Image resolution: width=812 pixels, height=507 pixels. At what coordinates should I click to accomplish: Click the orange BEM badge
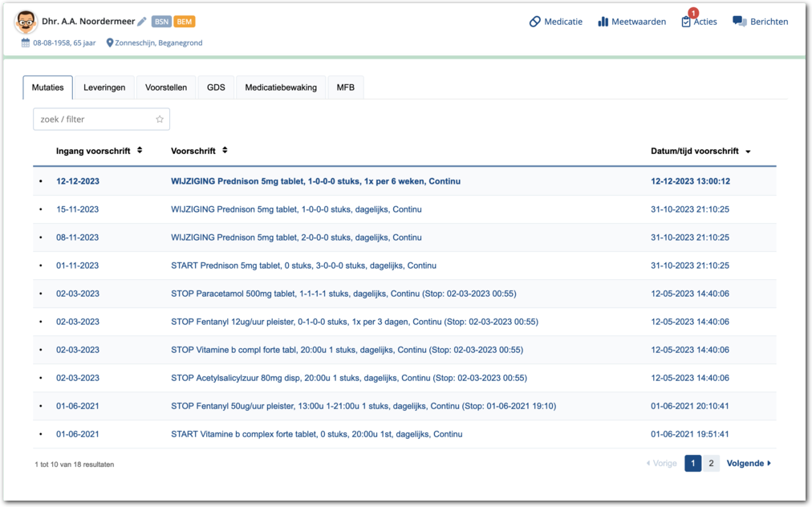[x=185, y=22]
